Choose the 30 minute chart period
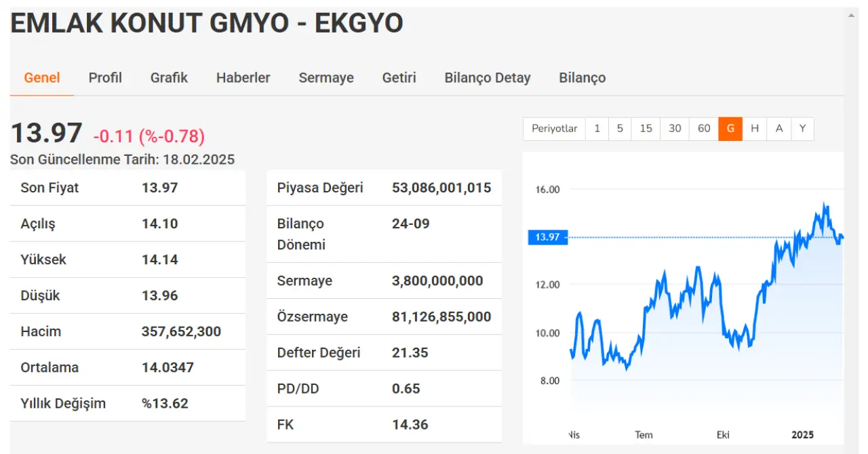The image size is (868, 454). coord(675,129)
